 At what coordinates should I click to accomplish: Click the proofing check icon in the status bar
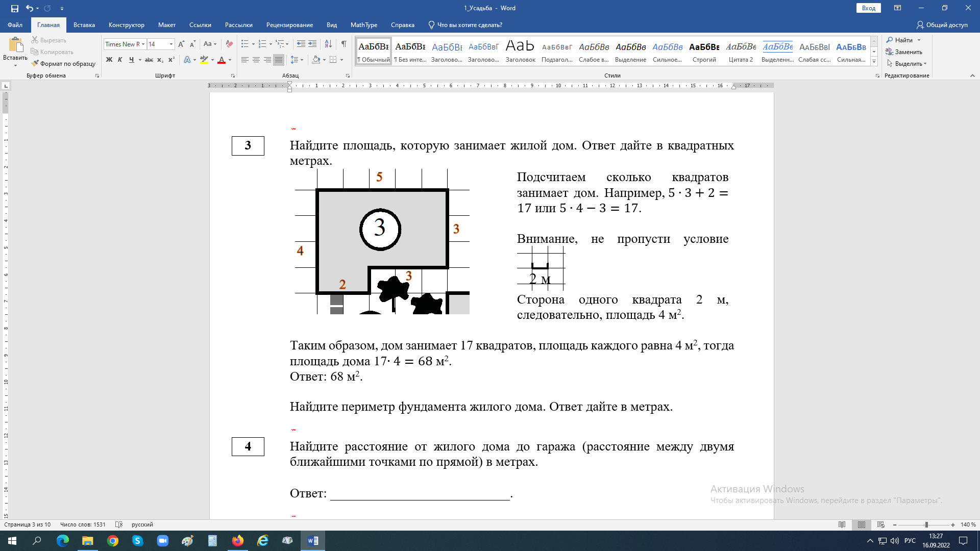[x=119, y=525]
